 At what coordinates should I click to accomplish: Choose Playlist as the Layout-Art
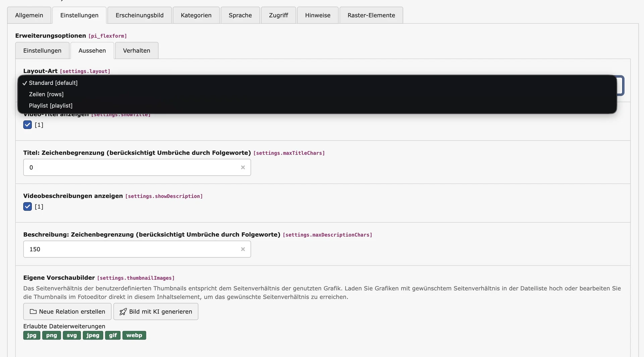pos(51,106)
